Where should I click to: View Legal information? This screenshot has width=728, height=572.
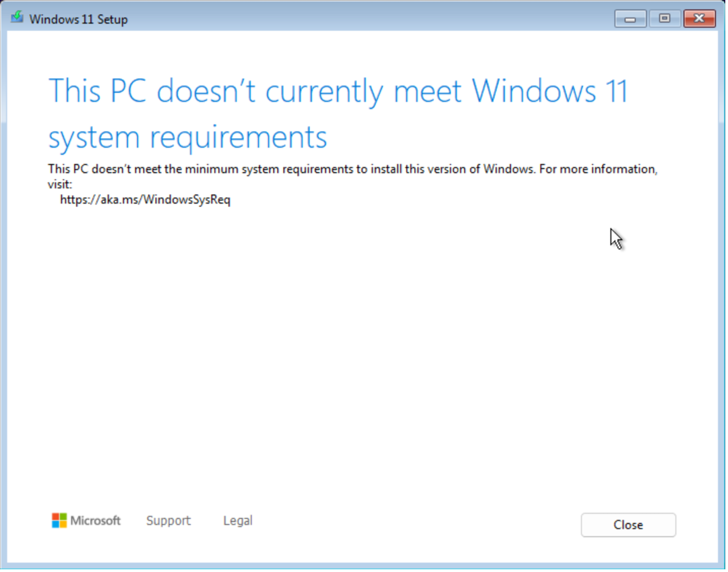point(237,520)
